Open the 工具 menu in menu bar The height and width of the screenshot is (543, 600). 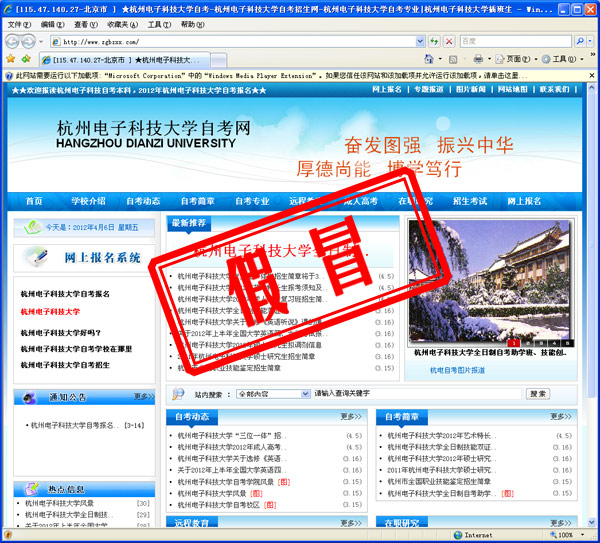point(159,24)
